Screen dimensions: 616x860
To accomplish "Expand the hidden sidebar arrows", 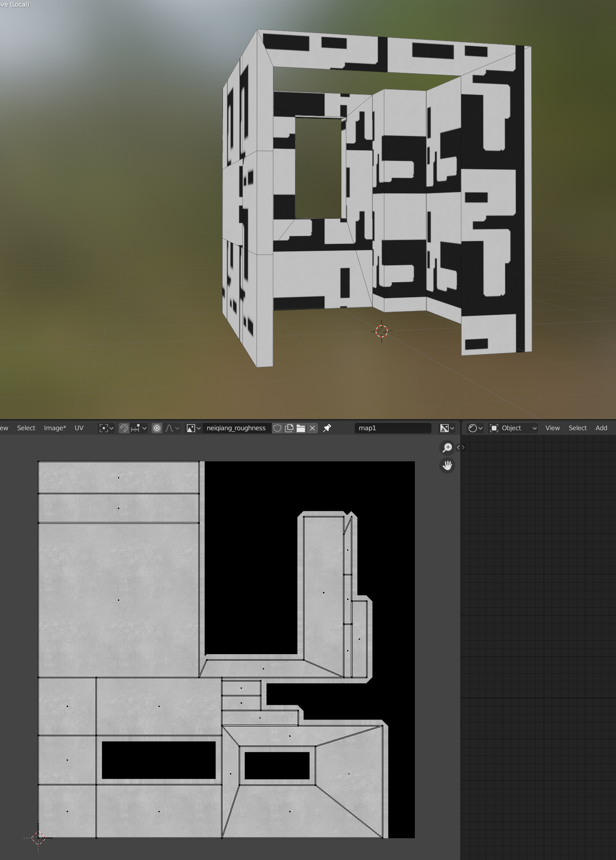I will click(461, 447).
